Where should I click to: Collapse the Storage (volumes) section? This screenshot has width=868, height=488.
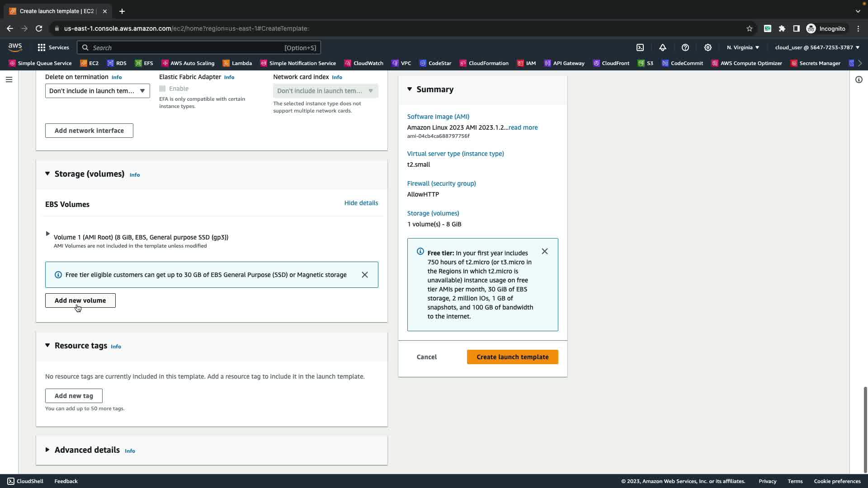click(47, 174)
